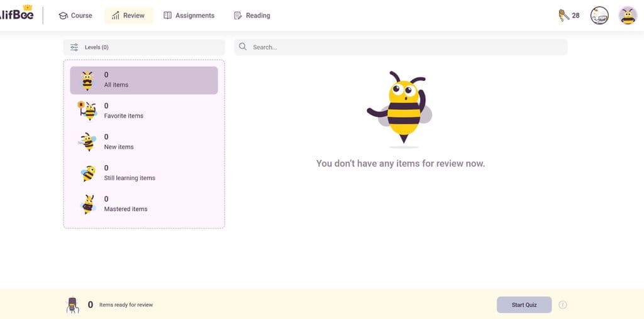Go to the Reading tab
Image resolution: width=644 pixels, height=319 pixels.
pos(252,16)
